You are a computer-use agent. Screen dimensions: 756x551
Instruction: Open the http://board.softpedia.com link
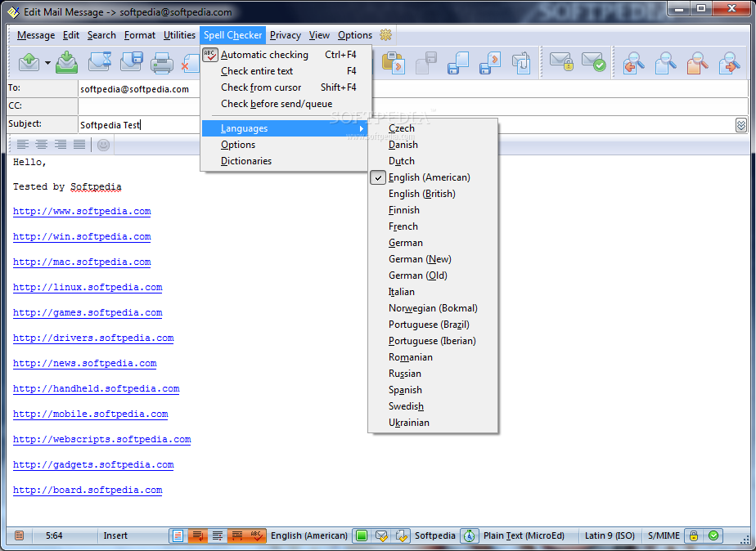pyautogui.click(x=88, y=490)
